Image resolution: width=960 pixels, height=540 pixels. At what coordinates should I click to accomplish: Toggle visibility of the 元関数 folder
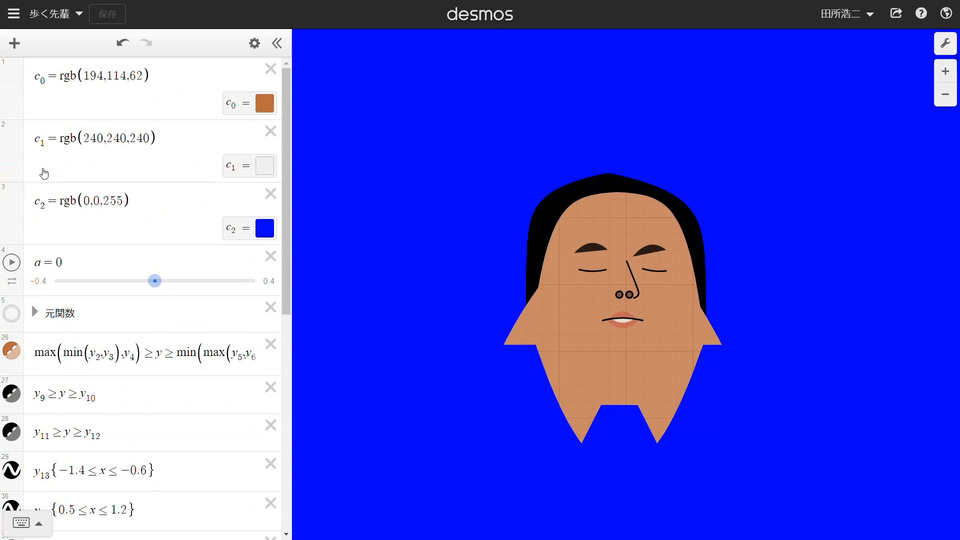click(x=12, y=313)
